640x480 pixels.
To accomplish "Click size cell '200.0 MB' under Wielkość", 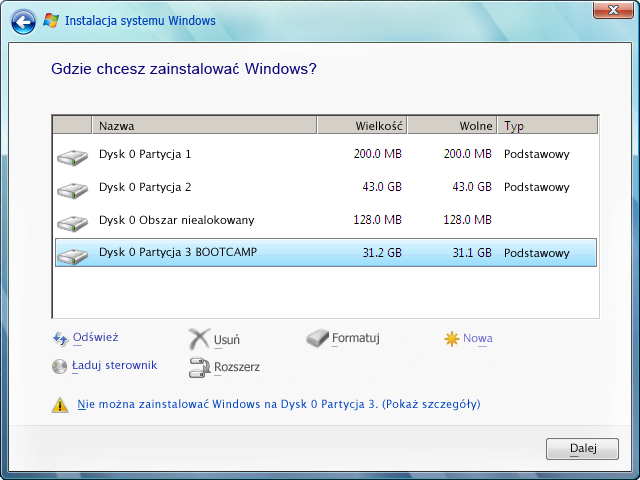I will point(378,154).
